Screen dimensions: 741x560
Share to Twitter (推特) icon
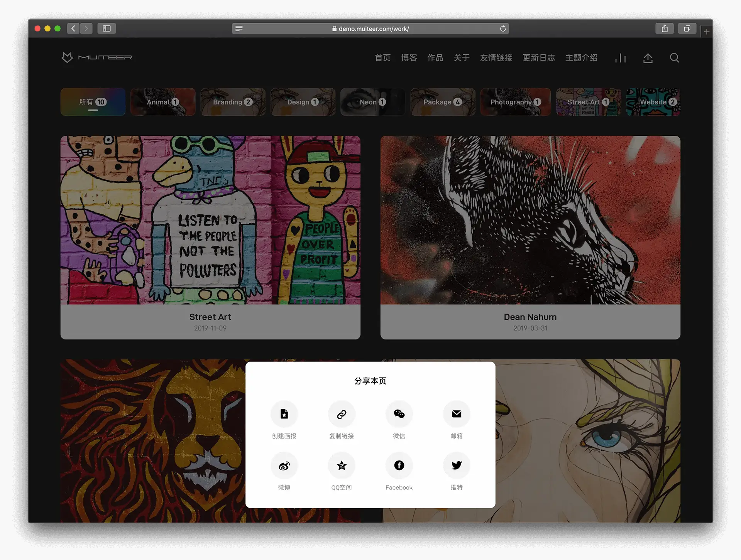[x=457, y=466]
